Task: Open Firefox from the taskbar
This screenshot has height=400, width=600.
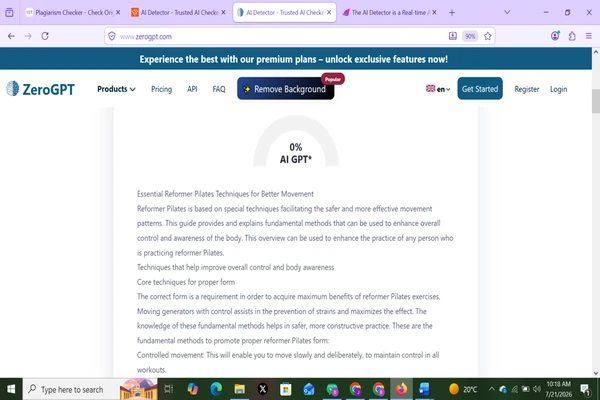Action: 401,389
